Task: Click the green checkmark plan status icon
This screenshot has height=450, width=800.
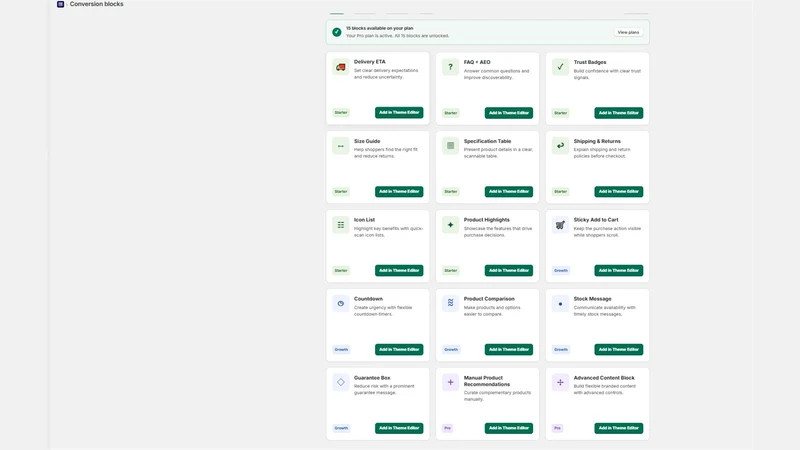Action: 337,32
